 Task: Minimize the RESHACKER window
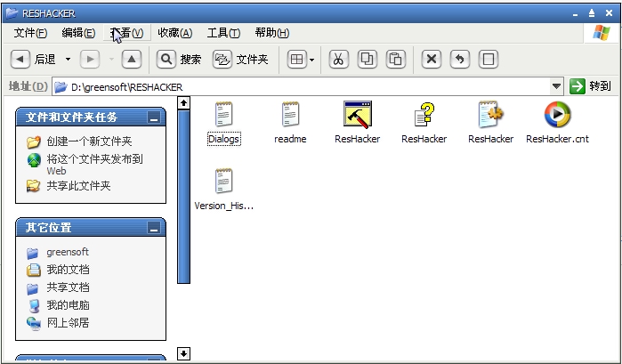(x=575, y=13)
